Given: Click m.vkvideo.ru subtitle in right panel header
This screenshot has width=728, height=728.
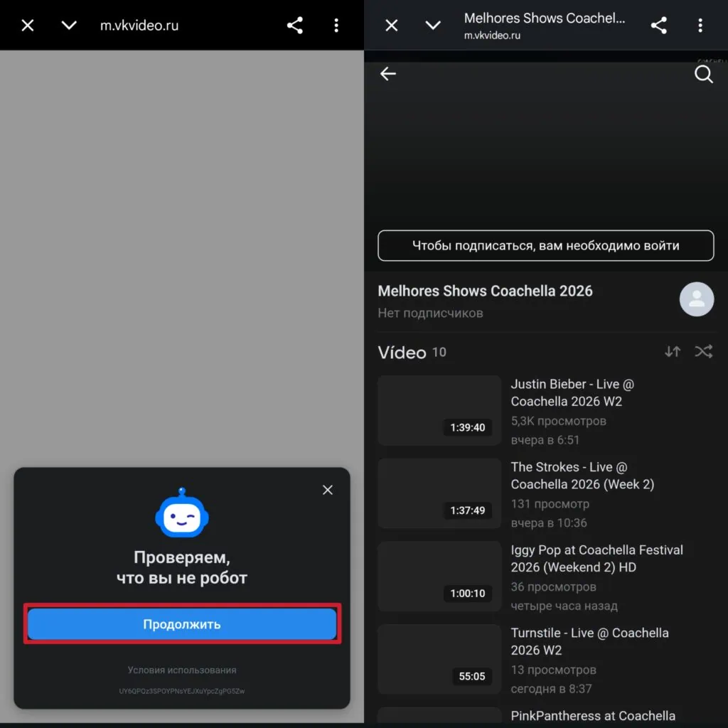Looking at the screenshot, I should pos(492,36).
